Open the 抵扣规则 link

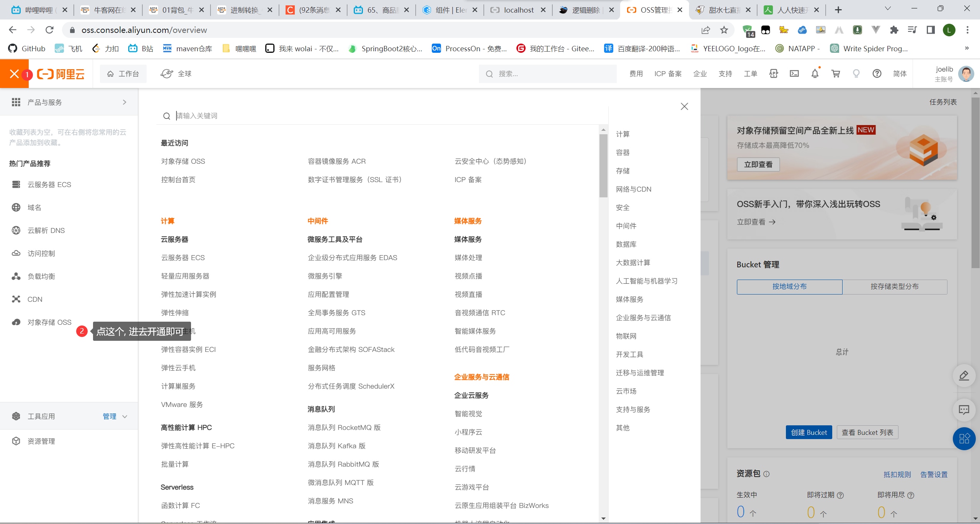tap(897, 474)
